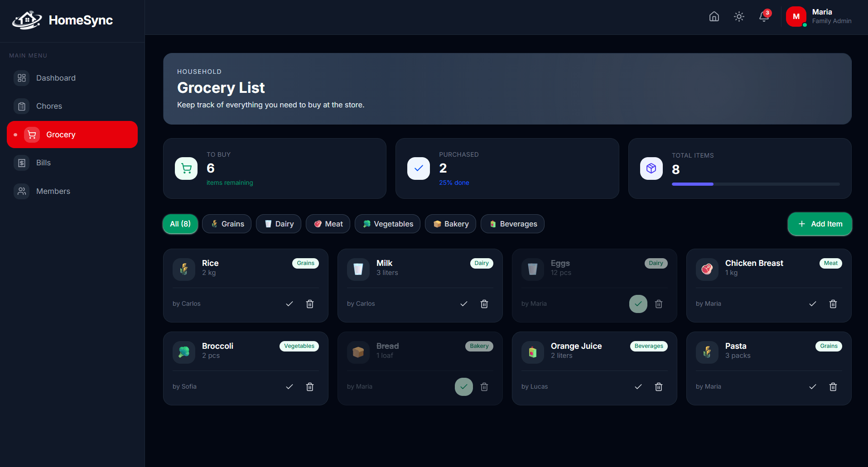This screenshot has width=868, height=467.
Task: Click the Broccoli thumbnail image
Action: (x=183, y=352)
